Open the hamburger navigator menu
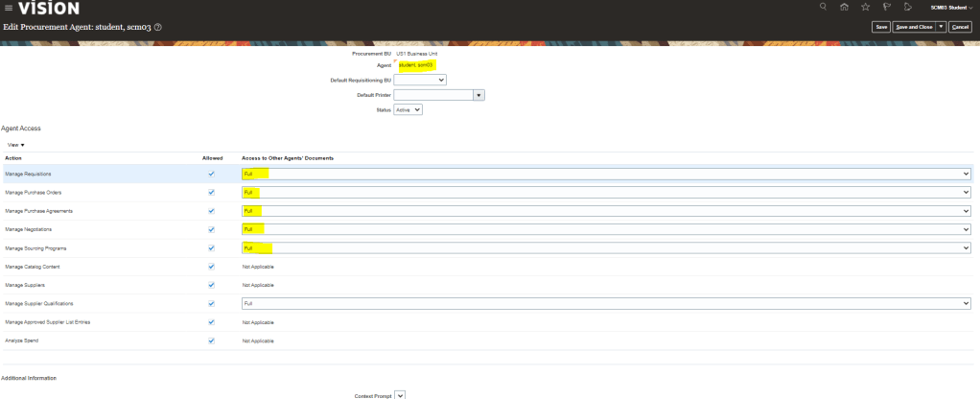This screenshot has width=980, height=399. tap(9, 9)
